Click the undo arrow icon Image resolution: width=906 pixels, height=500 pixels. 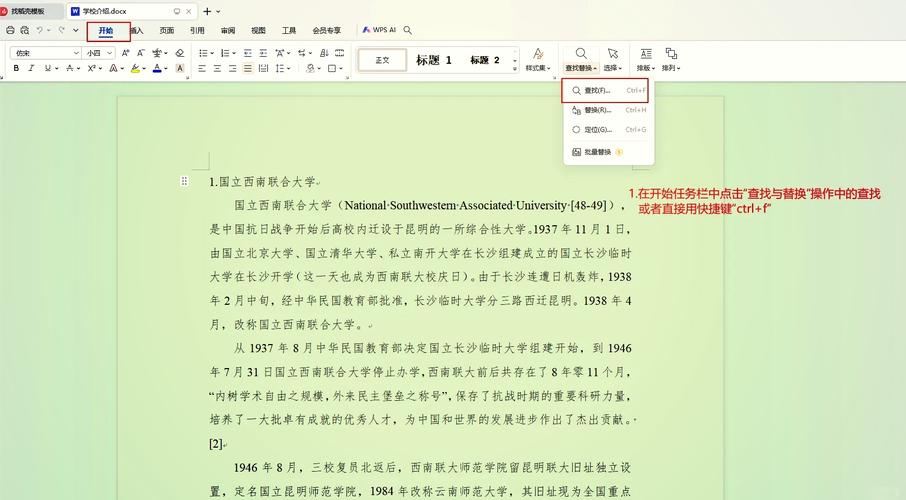pyautogui.click(x=40, y=31)
